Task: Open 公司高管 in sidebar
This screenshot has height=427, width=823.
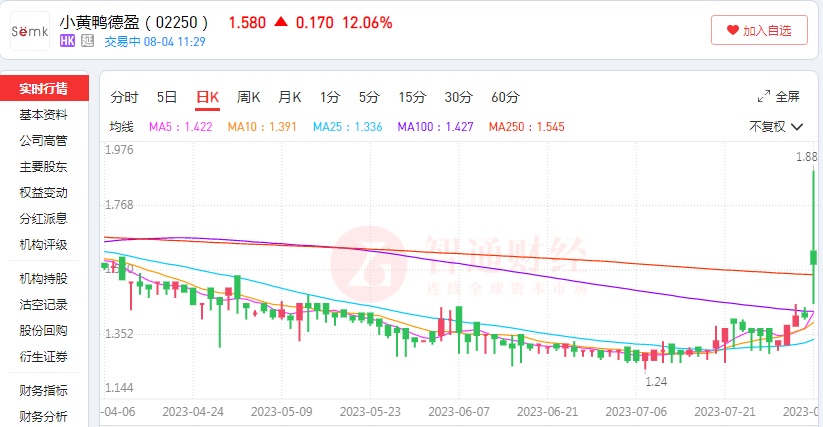Action: 44,141
